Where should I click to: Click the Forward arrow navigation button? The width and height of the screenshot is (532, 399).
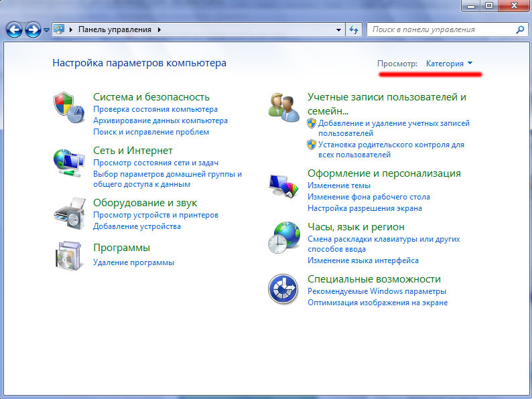33,30
